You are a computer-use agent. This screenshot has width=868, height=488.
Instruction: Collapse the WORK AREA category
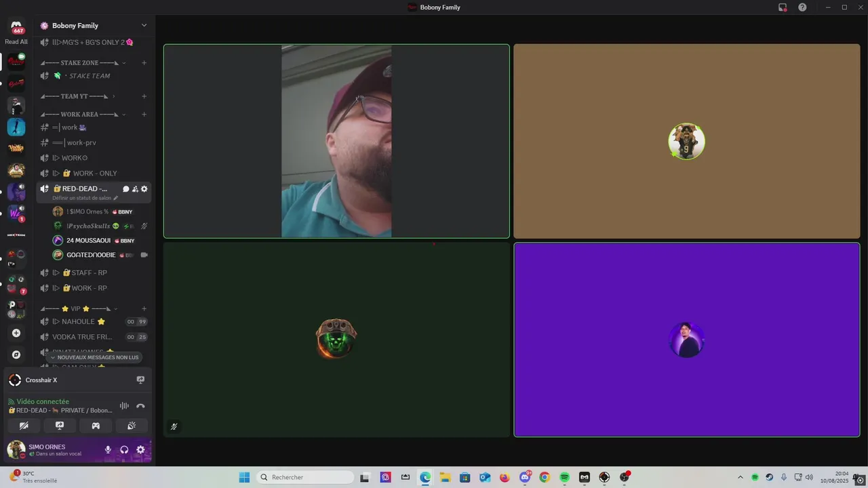point(83,115)
